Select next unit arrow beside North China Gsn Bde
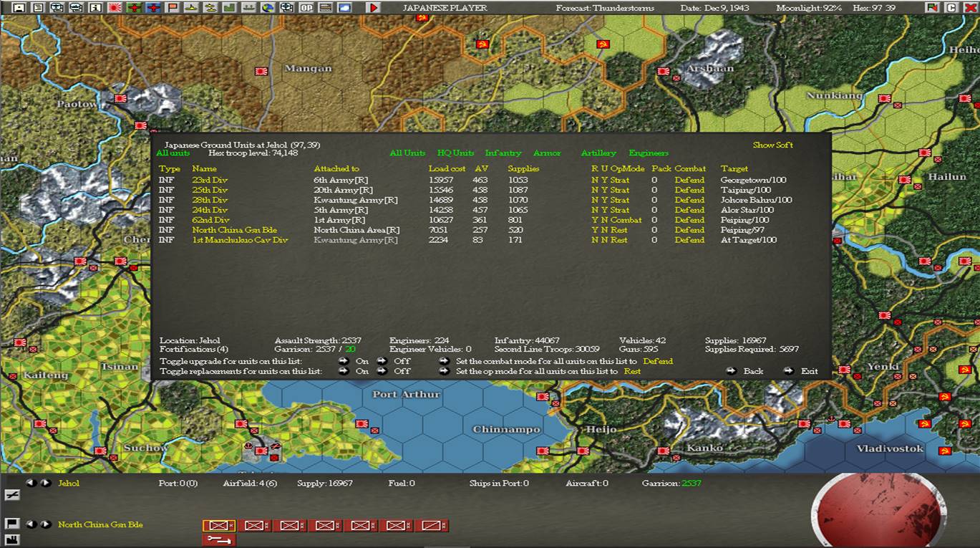 46,524
